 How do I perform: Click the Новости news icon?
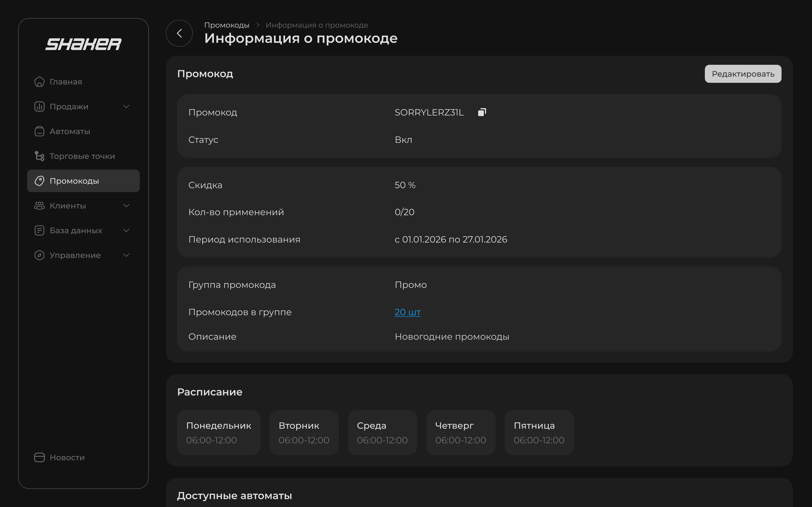(x=39, y=457)
